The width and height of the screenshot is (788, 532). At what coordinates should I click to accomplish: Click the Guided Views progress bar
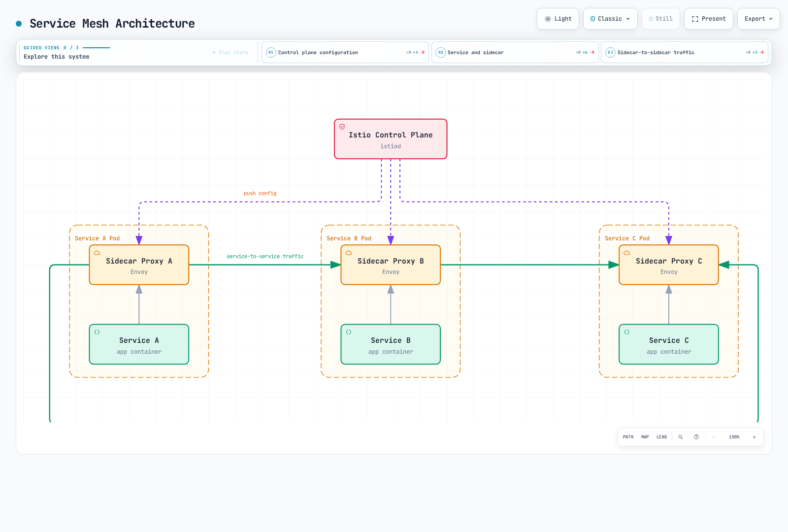pos(97,48)
